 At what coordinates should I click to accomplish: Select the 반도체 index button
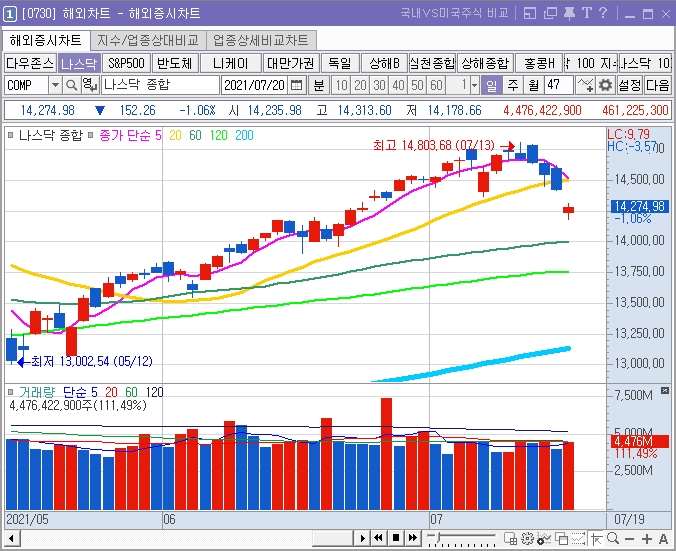[175, 63]
